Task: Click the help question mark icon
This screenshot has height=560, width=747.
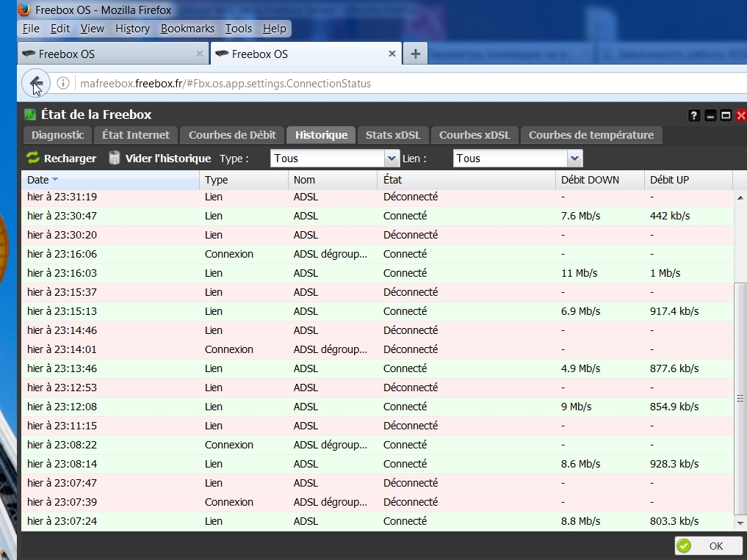Action: point(694,115)
